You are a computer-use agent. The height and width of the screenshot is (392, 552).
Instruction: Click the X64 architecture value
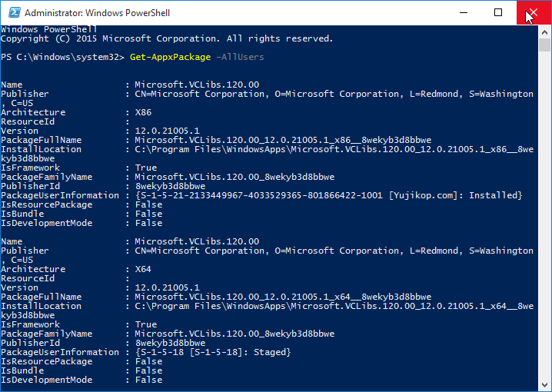coord(143,269)
